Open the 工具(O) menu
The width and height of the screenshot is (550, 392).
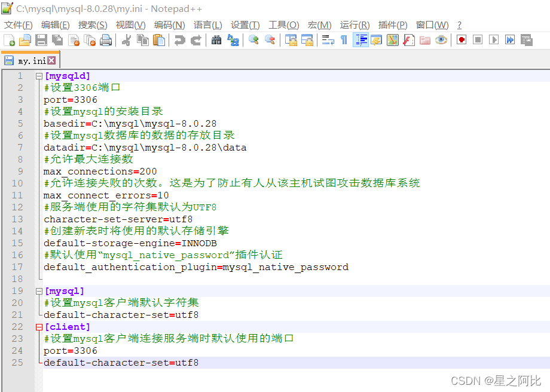tap(284, 25)
